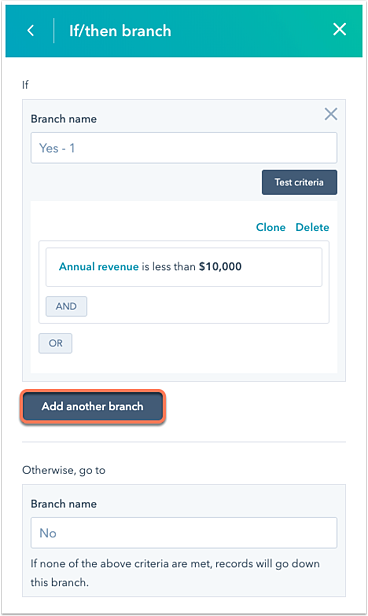The width and height of the screenshot is (368, 616).
Task: Click the Branch name label above No
Action: click(x=64, y=504)
